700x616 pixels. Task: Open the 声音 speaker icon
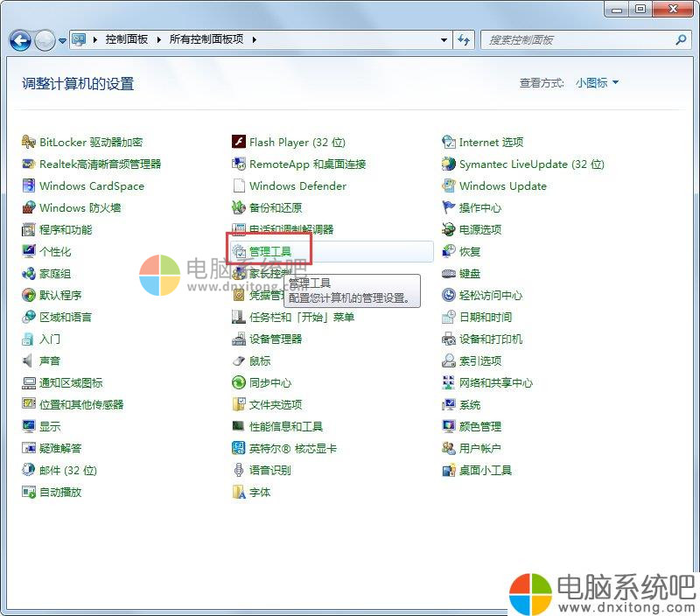[29, 361]
